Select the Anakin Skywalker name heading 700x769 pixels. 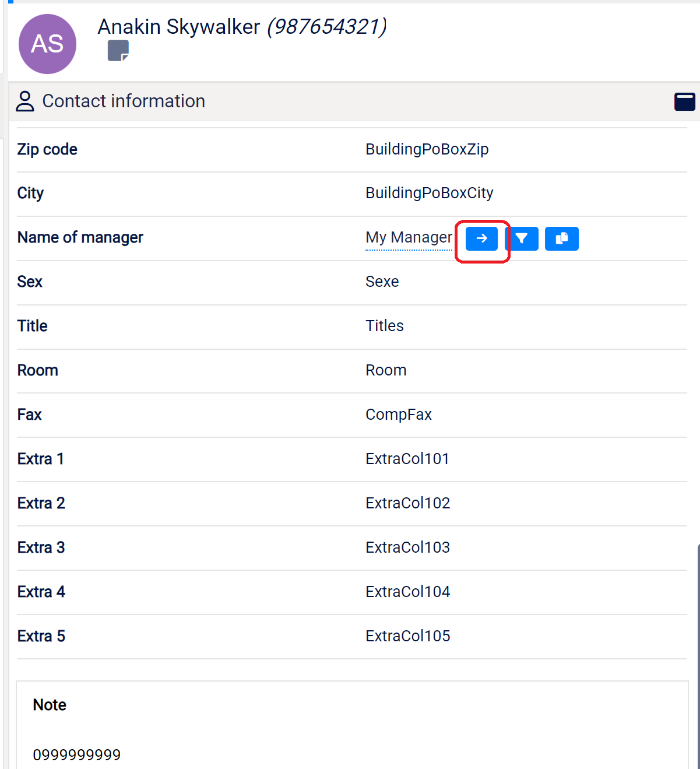click(x=178, y=27)
